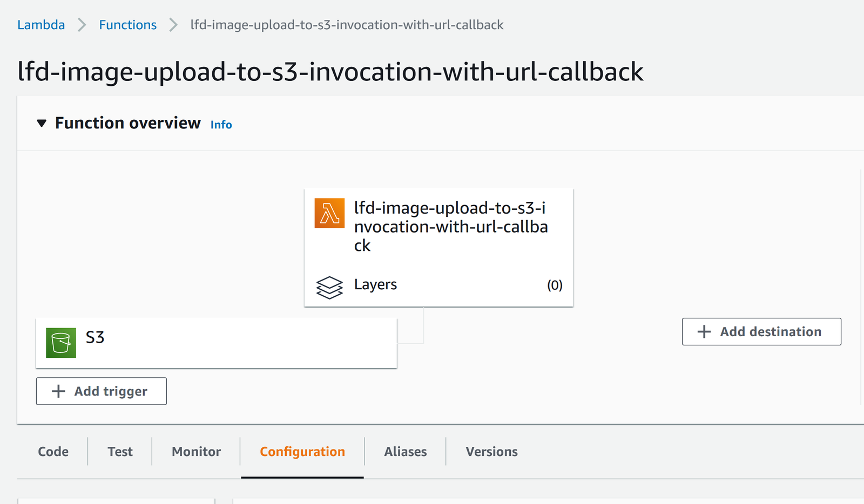Click the orange Lambda function icon
The height and width of the screenshot is (504, 864).
329,213
